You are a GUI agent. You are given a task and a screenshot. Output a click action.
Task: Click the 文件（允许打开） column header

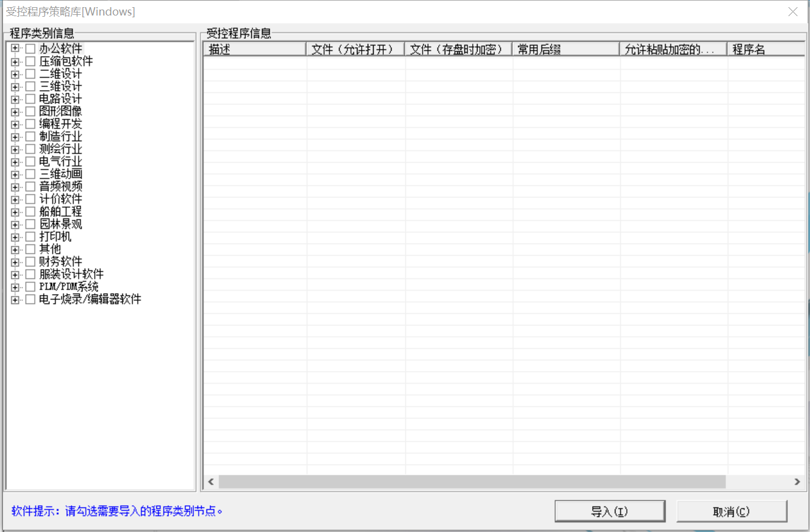point(355,50)
